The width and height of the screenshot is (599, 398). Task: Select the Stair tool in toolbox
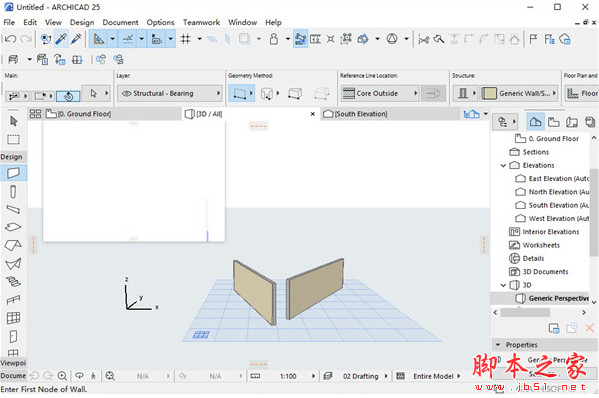pos(13,282)
